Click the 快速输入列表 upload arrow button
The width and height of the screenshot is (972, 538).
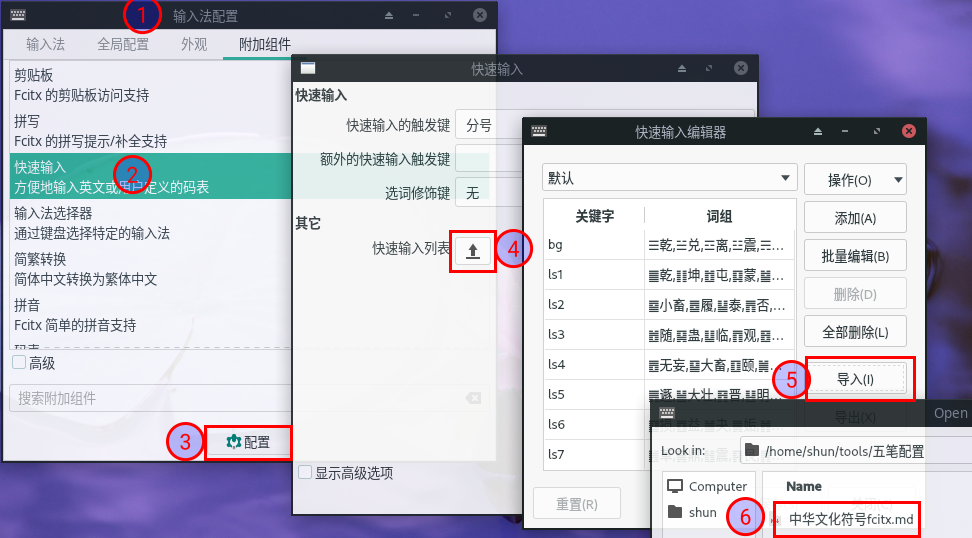pyautogui.click(x=473, y=251)
